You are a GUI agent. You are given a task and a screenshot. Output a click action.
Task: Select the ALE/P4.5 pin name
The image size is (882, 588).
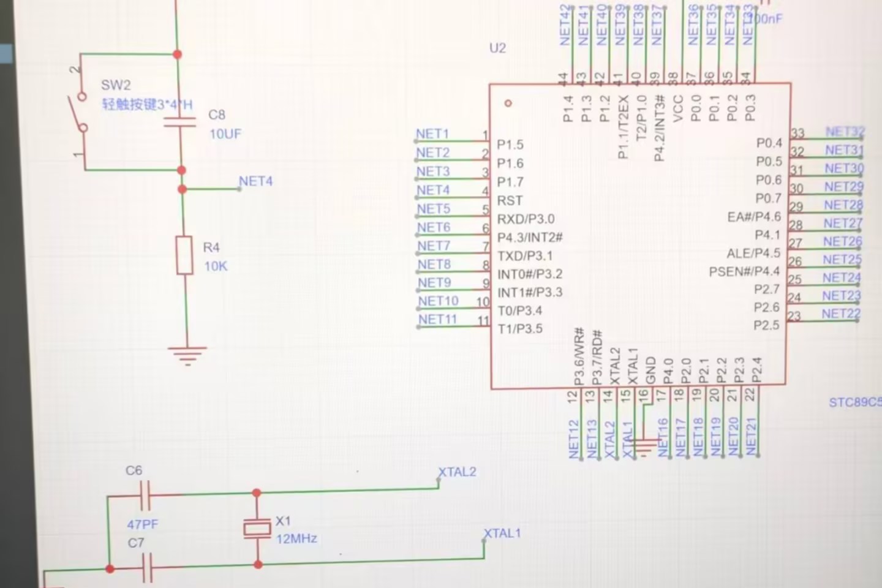[753, 254]
